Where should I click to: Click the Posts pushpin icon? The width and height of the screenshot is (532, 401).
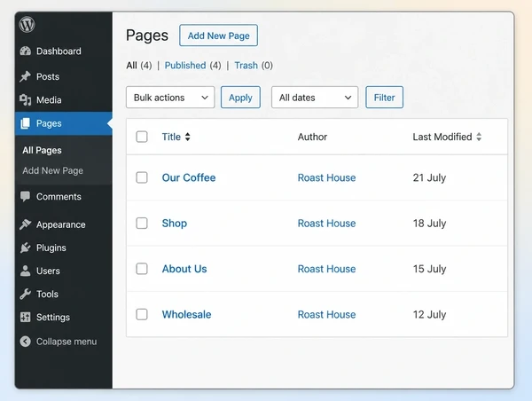(x=26, y=76)
